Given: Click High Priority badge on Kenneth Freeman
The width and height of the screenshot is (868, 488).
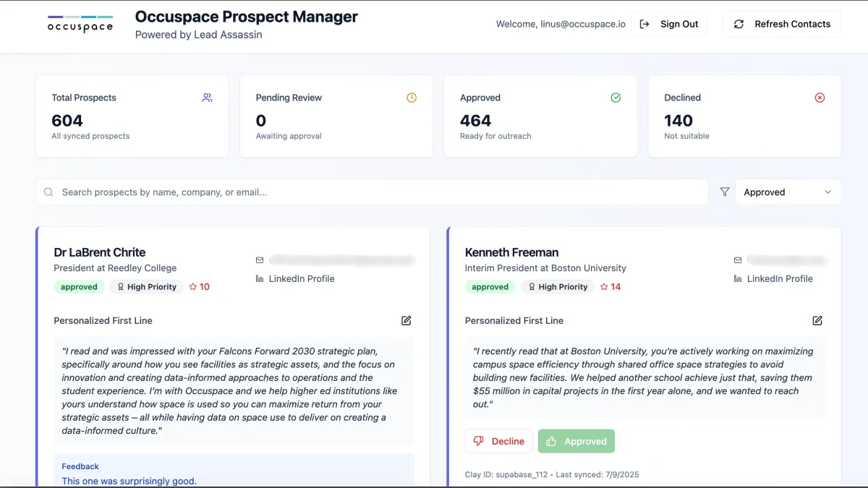Looking at the screenshot, I should (x=558, y=287).
